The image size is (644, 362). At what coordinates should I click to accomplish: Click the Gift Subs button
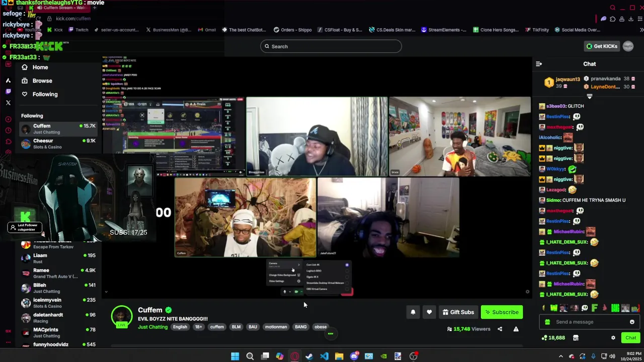point(458,312)
